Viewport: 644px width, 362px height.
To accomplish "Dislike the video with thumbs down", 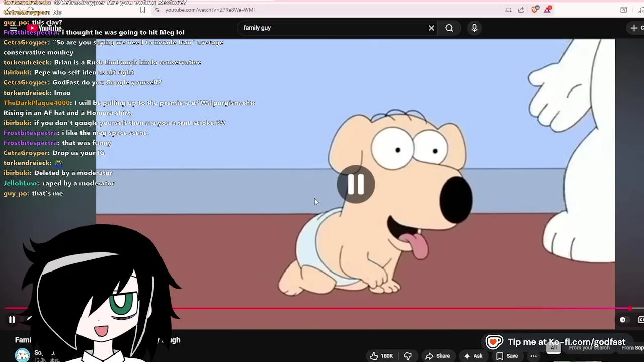I will (x=408, y=356).
